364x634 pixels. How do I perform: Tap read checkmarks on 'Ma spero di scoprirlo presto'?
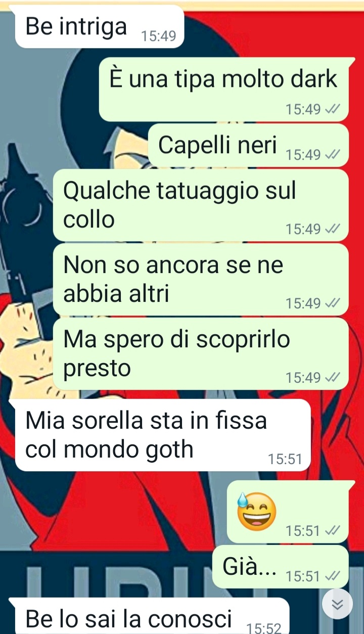333,378
